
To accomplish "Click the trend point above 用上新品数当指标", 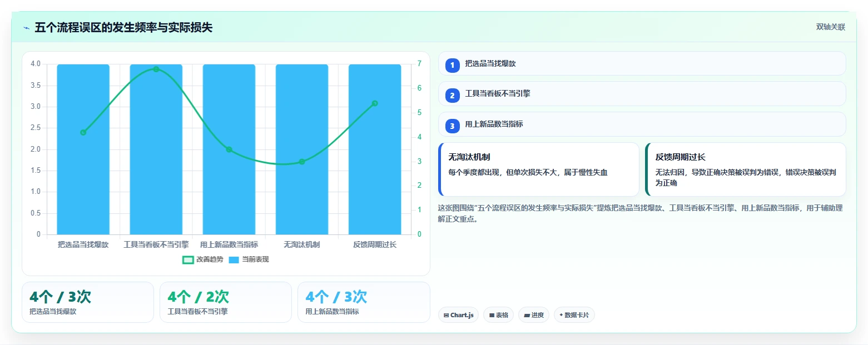I will pyautogui.click(x=229, y=149).
